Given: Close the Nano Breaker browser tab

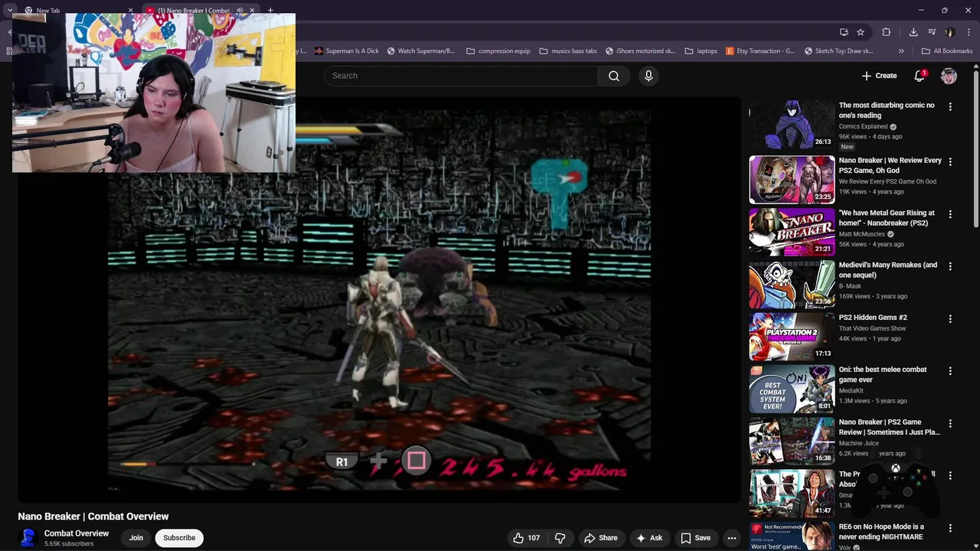Looking at the screenshot, I should pos(252,11).
